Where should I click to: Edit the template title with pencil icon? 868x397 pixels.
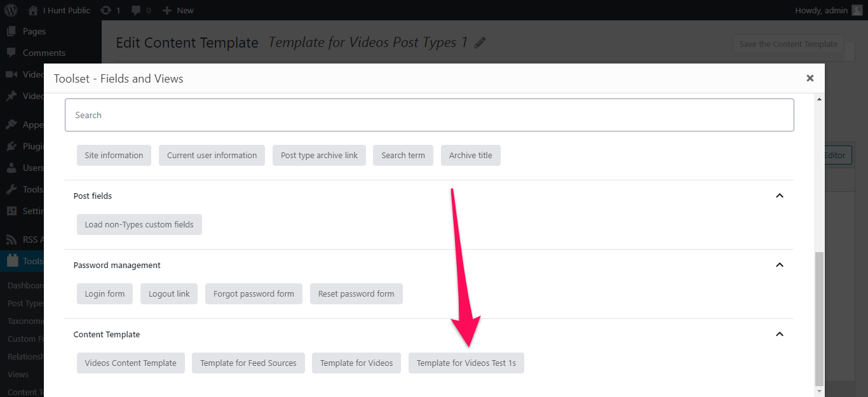point(480,43)
